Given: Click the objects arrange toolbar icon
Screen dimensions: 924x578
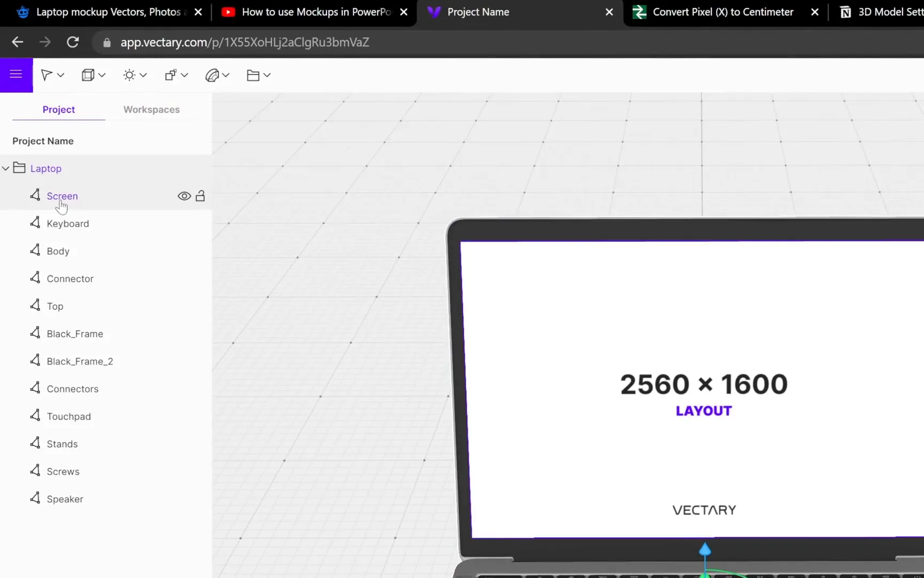Looking at the screenshot, I should coord(171,75).
